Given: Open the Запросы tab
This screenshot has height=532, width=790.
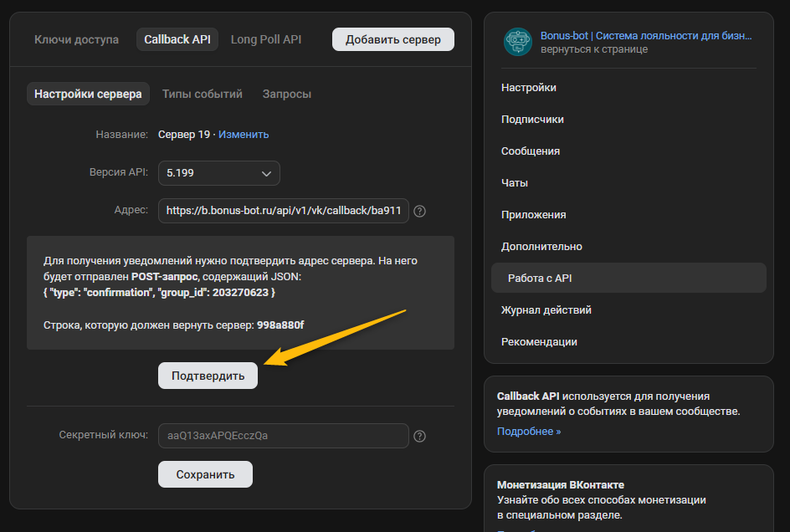Looking at the screenshot, I should coord(287,94).
